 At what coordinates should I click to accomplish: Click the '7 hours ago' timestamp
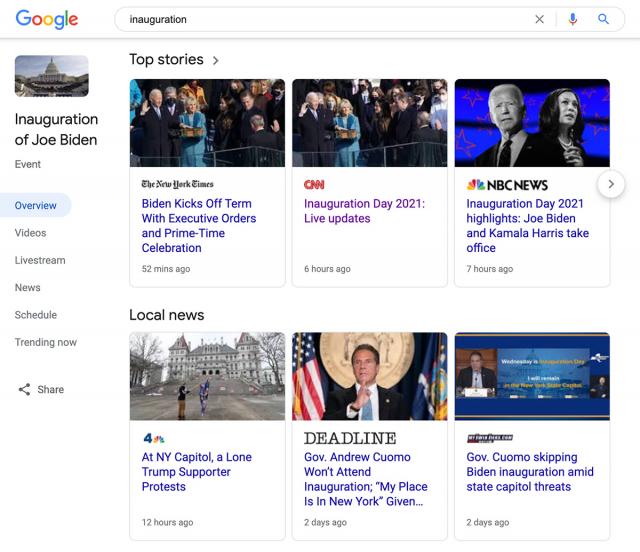pos(490,269)
